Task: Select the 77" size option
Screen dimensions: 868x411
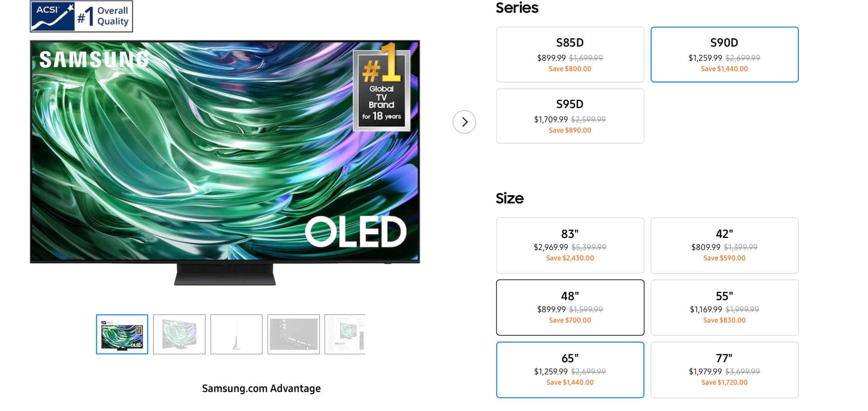Action: (x=724, y=370)
